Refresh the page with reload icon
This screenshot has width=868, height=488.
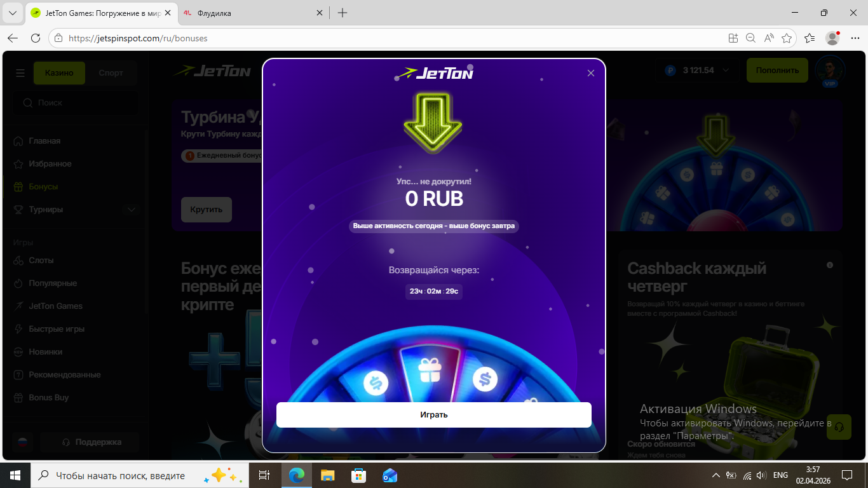point(36,38)
